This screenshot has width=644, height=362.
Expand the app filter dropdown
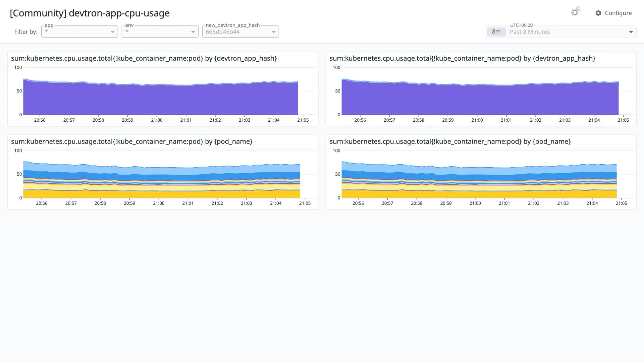point(79,32)
